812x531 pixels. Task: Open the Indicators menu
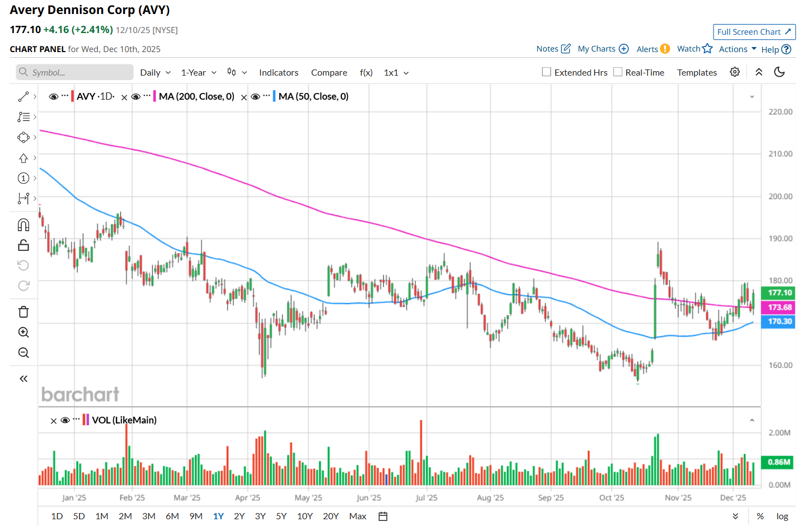[279, 72]
